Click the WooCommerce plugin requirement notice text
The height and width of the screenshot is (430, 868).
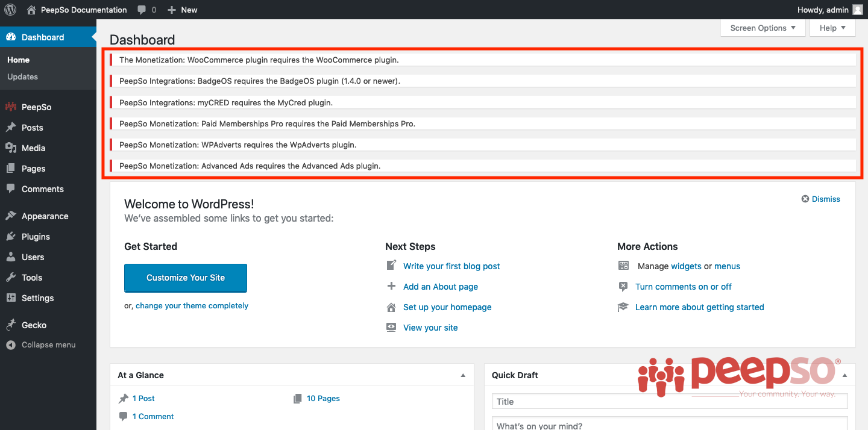(x=259, y=60)
